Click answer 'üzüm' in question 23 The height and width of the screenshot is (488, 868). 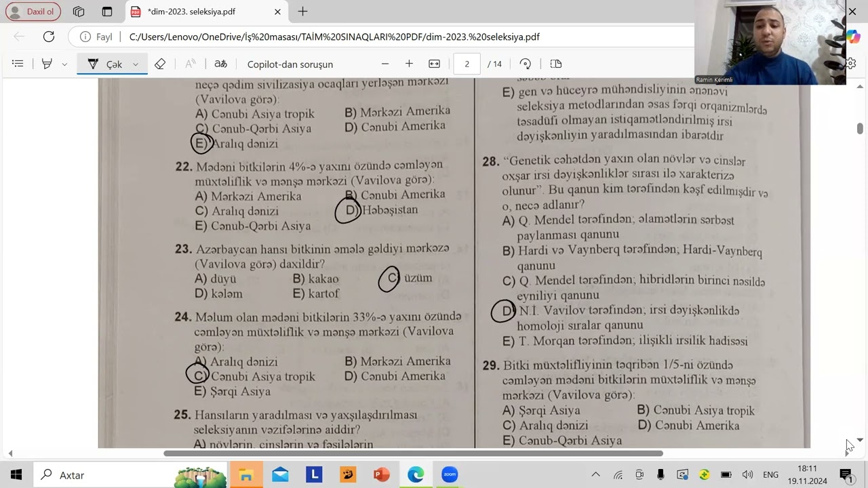point(418,278)
